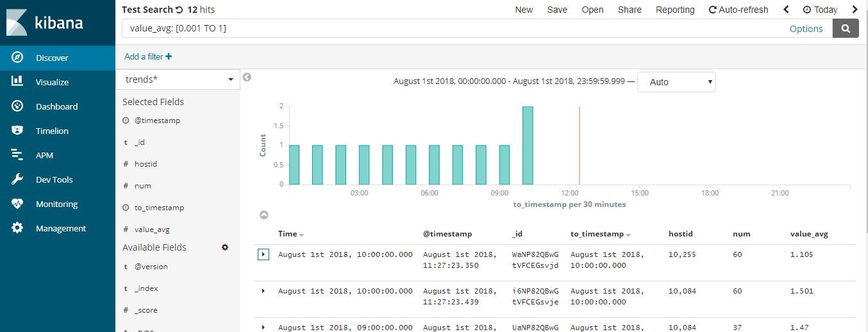Click the red current-time marker line

[x=579, y=146]
